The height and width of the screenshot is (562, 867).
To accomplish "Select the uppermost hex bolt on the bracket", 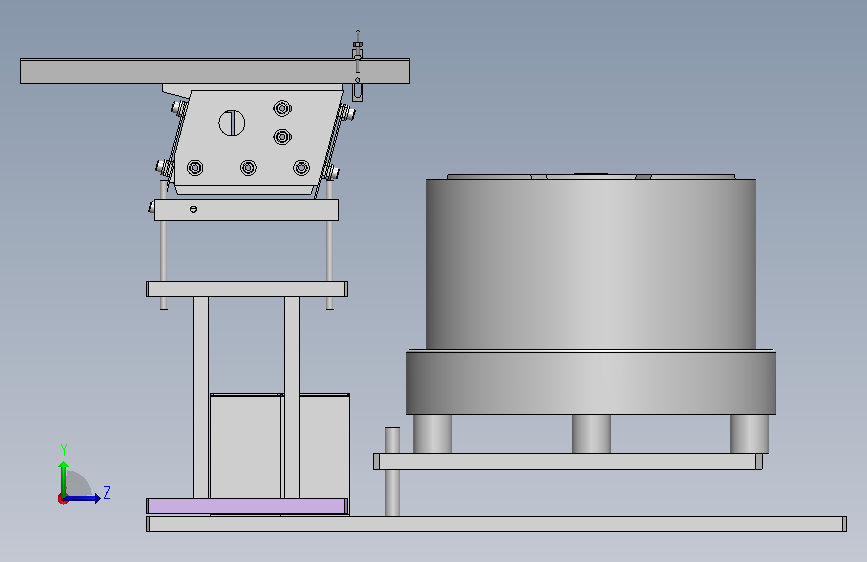I will point(283,108).
